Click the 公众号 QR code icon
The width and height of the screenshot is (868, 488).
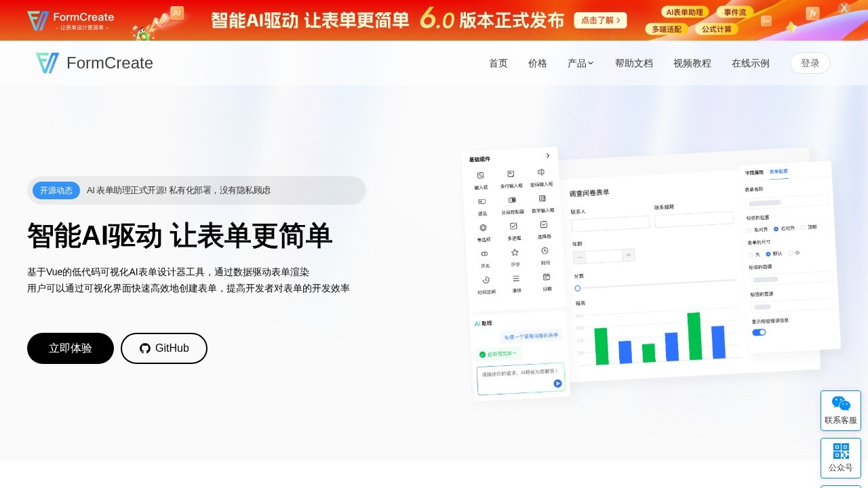pos(841,451)
